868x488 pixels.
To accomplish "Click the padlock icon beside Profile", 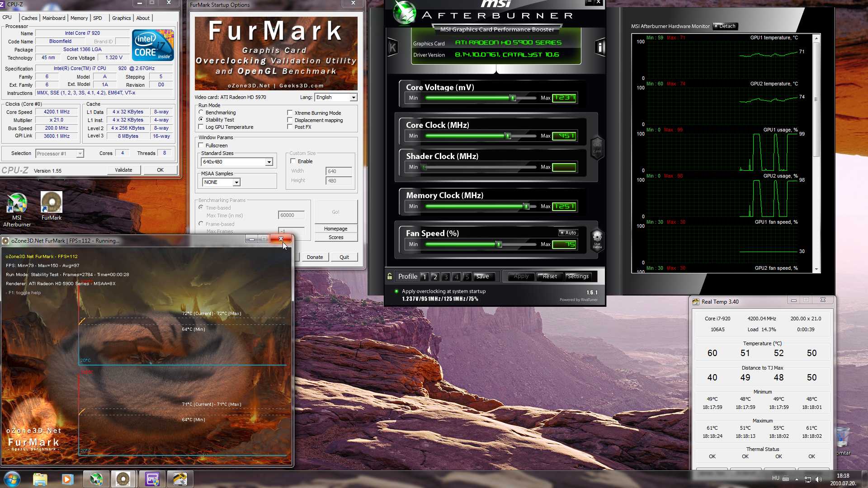I will [x=390, y=276].
